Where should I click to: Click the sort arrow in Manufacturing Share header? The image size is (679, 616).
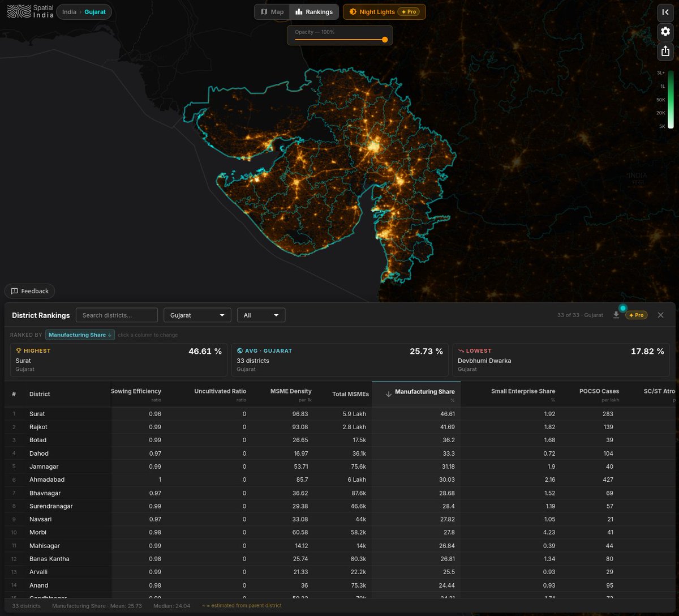pyautogui.click(x=388, y=394)
